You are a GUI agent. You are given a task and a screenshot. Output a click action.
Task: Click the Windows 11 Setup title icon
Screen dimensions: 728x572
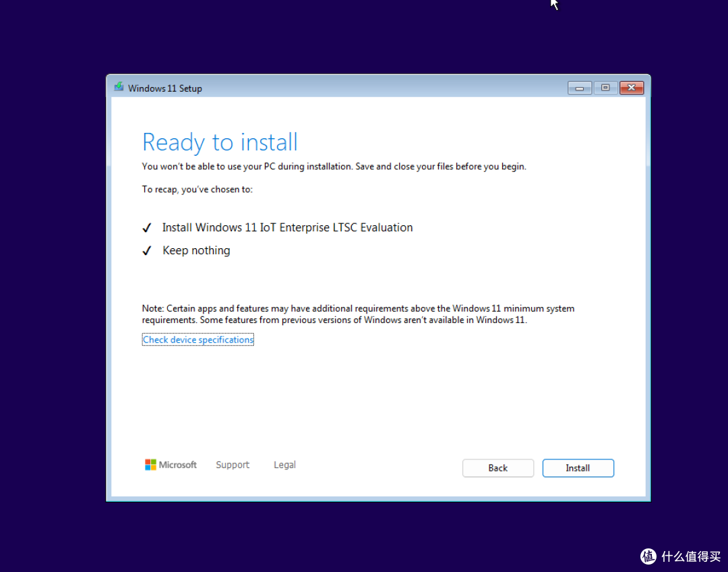pos(119,88)
